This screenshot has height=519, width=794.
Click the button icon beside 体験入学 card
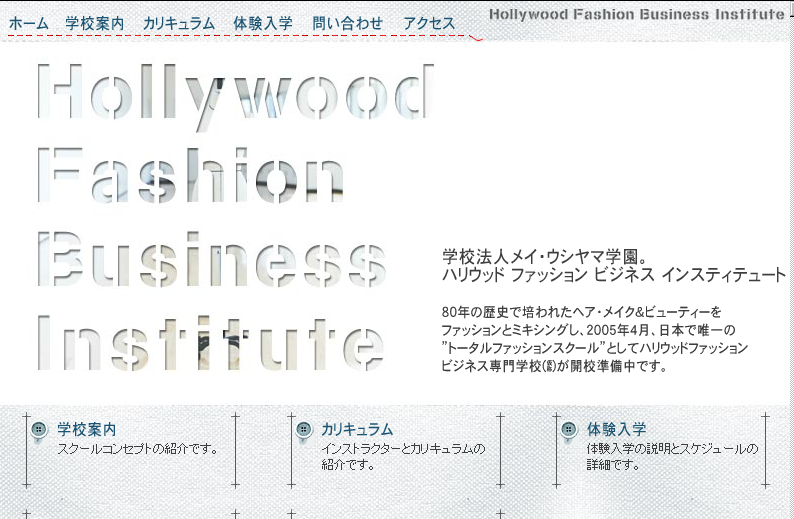coord(569,431)
